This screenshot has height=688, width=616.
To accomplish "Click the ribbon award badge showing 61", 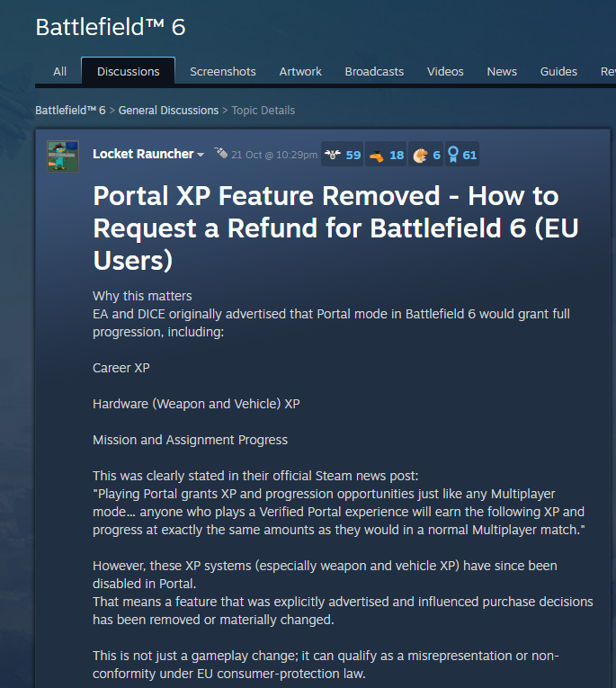I will coord(462,155).
